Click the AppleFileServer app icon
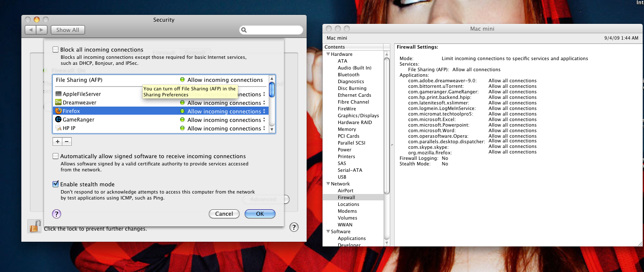This screenshot has width=644, height=272. [x=59, y=94]
